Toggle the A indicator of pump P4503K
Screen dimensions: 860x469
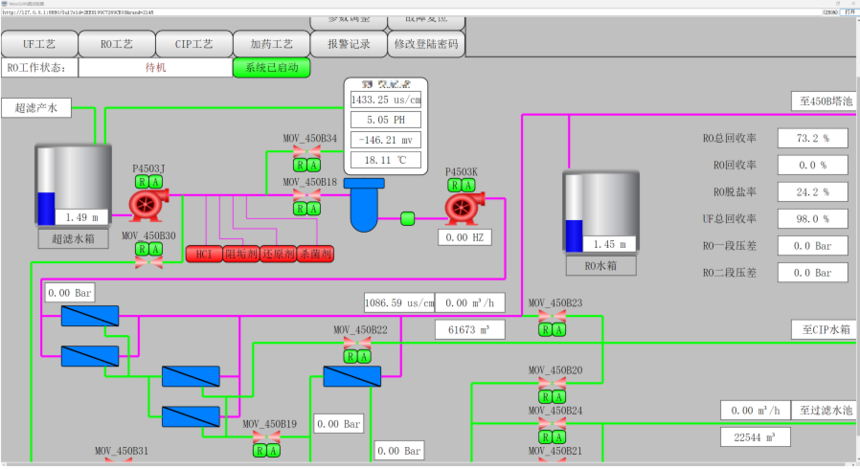coord(468,185)
